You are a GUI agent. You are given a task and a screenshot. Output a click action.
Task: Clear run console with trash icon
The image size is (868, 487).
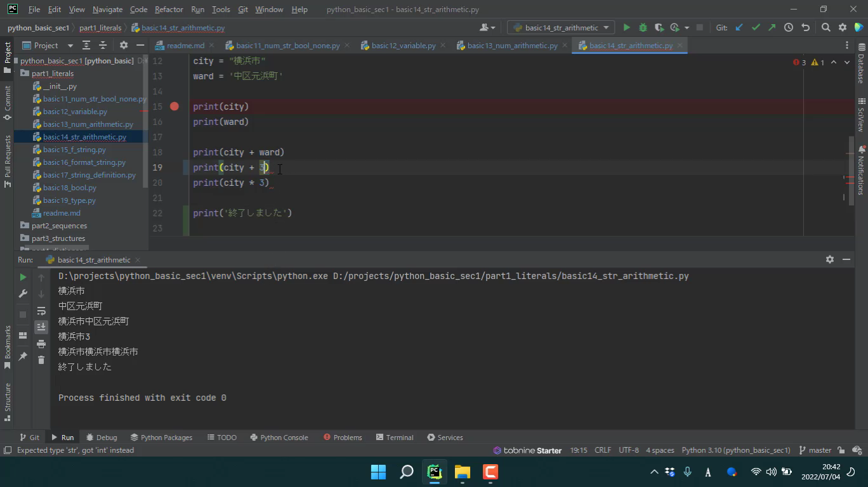41,360
